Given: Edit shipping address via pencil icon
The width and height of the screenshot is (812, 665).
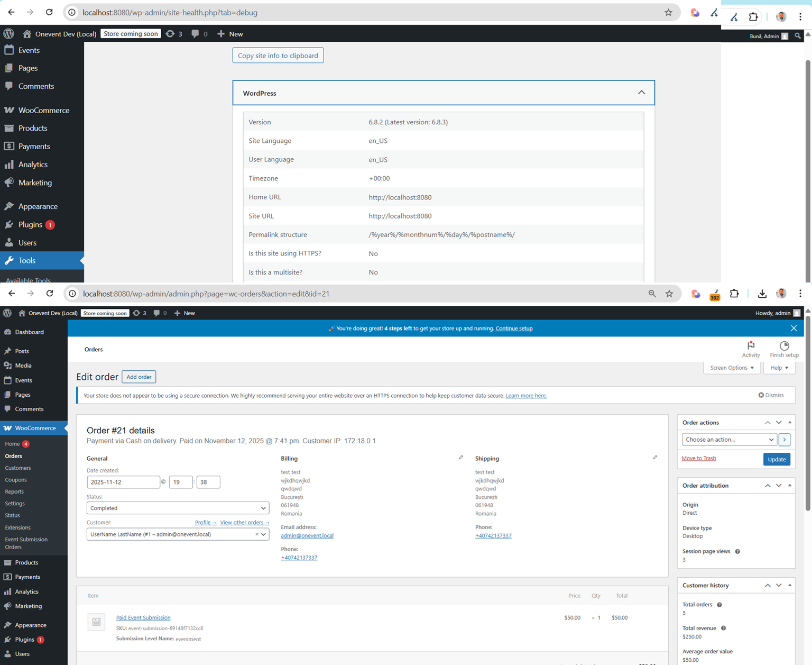Looking at the screenshot, I should tap(655, 458).
